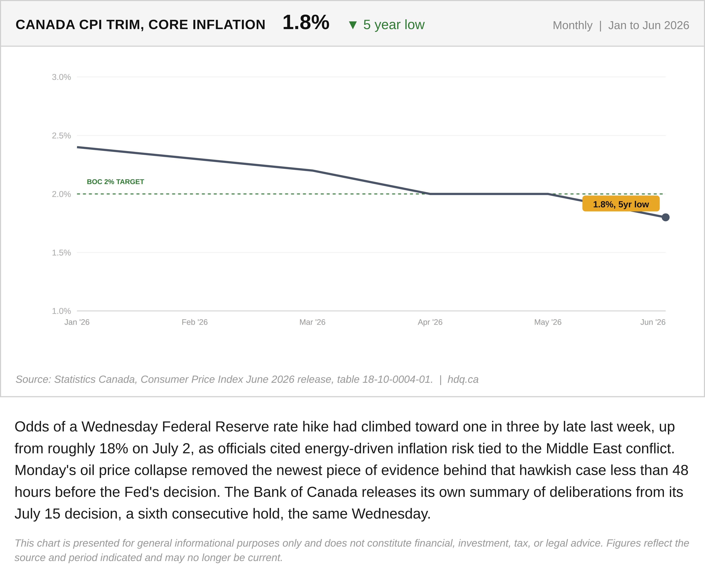
Task: Click the Statistics Canada source line
Action: [x=224, y=379]
